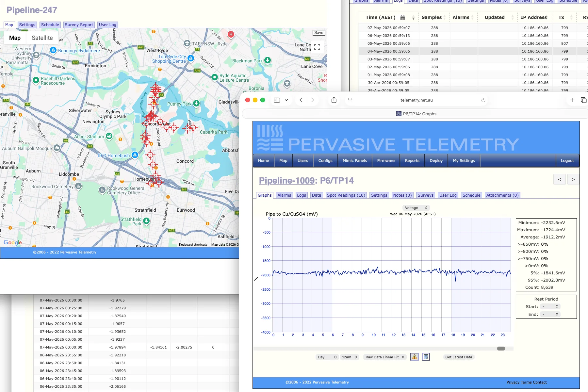This screenshot has width=588, height=392.
Task: Click the map fullscreen icon
Action: (317, 47)
